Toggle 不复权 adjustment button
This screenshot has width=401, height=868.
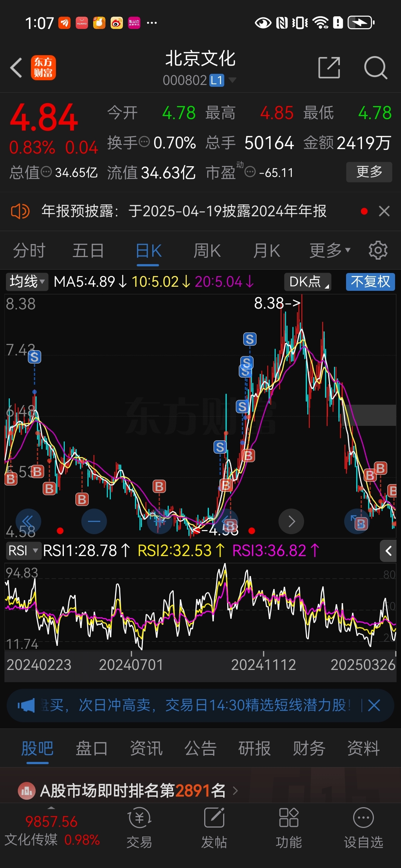coord(370,282)
